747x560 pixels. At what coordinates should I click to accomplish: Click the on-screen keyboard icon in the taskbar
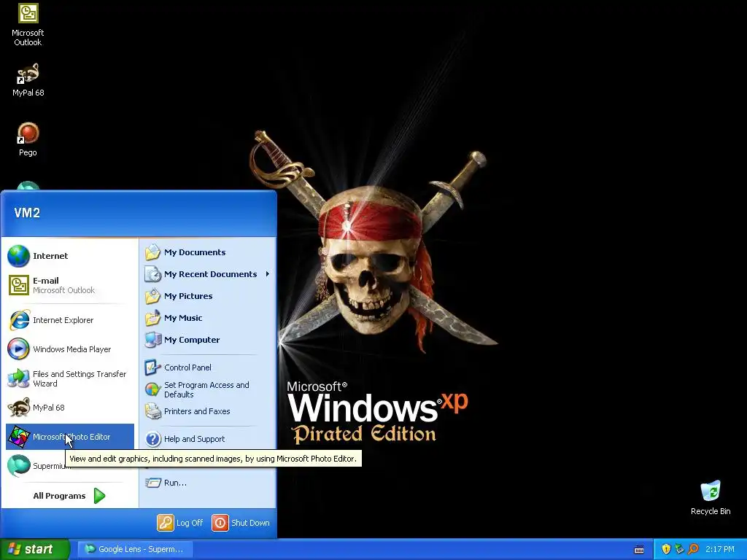coord(639,550)
